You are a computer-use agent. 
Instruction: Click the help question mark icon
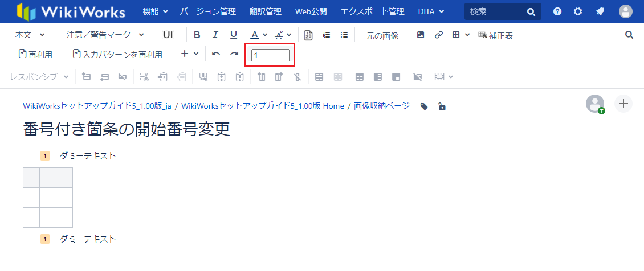(x=557, y=11)
